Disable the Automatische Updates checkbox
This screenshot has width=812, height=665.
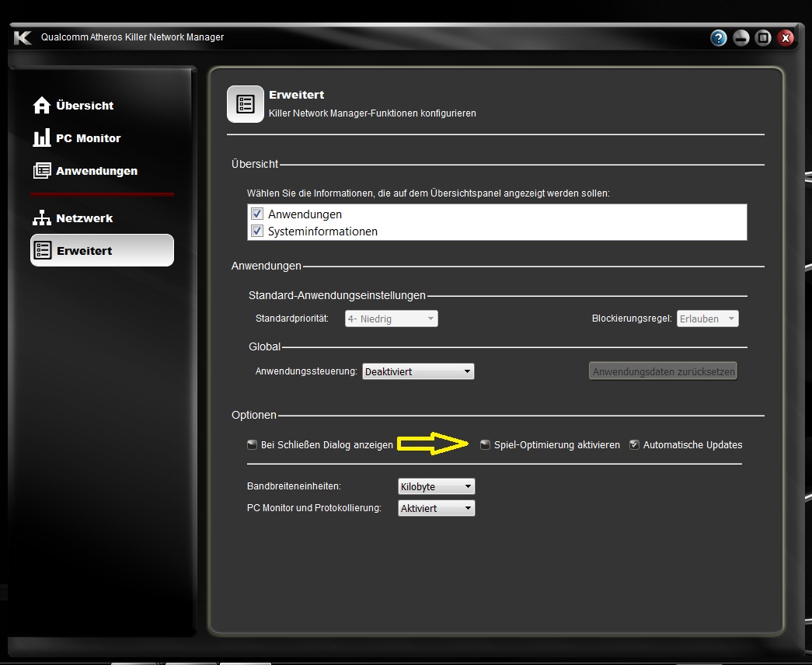click(634, 445)
